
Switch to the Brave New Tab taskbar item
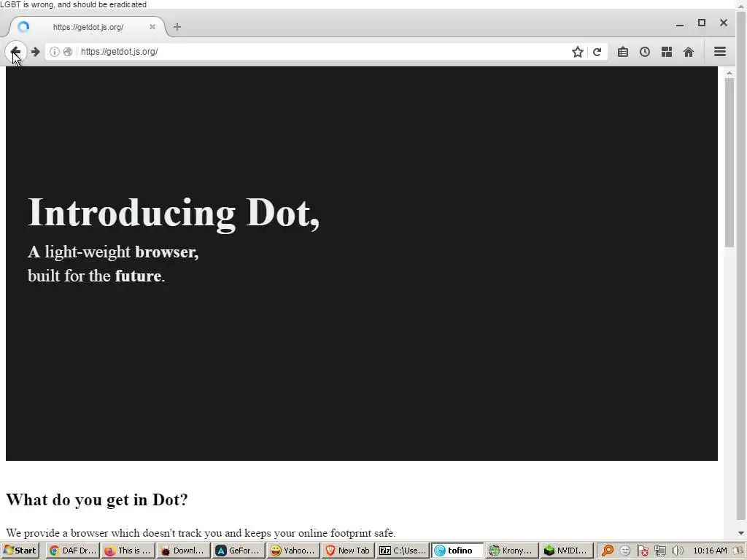point(348,551)
